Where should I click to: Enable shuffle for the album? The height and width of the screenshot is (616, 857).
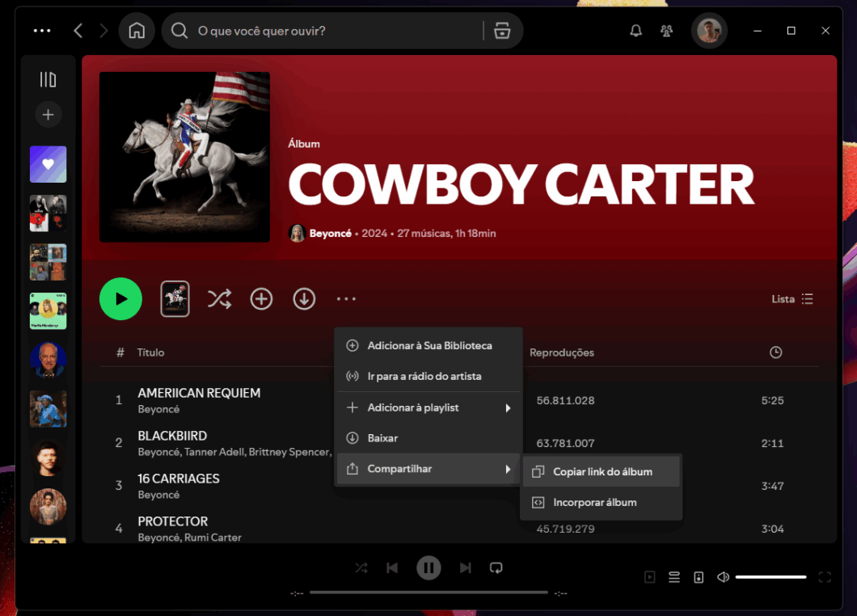[219, 298]
